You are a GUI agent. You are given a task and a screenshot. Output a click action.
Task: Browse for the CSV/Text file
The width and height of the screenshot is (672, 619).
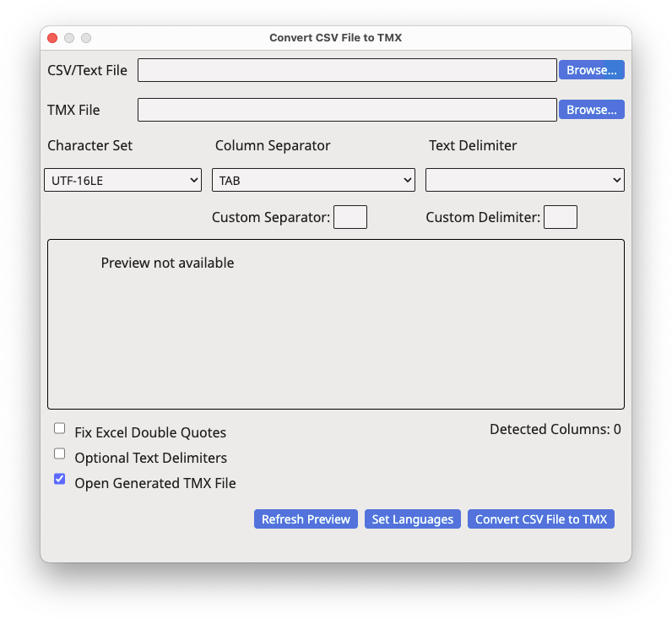592,70
